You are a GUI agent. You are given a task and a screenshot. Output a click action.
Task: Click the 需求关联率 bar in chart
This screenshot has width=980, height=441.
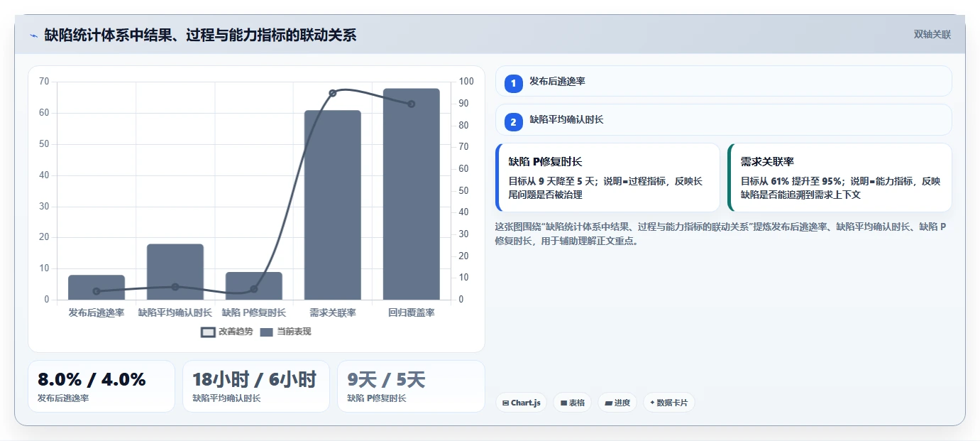coord(333,205)
